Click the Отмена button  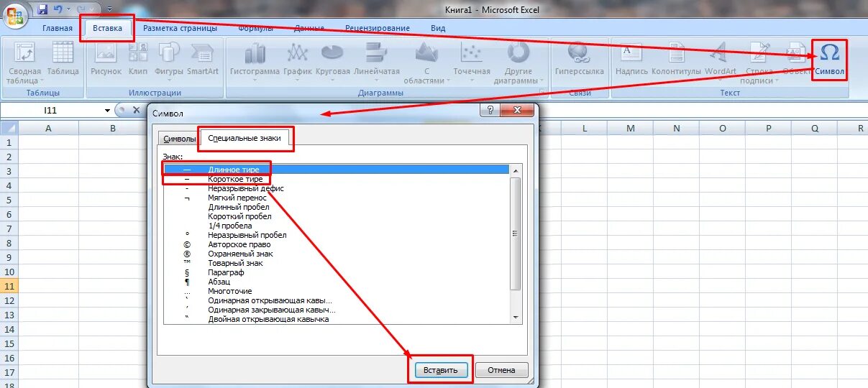[x=501, y=370]
